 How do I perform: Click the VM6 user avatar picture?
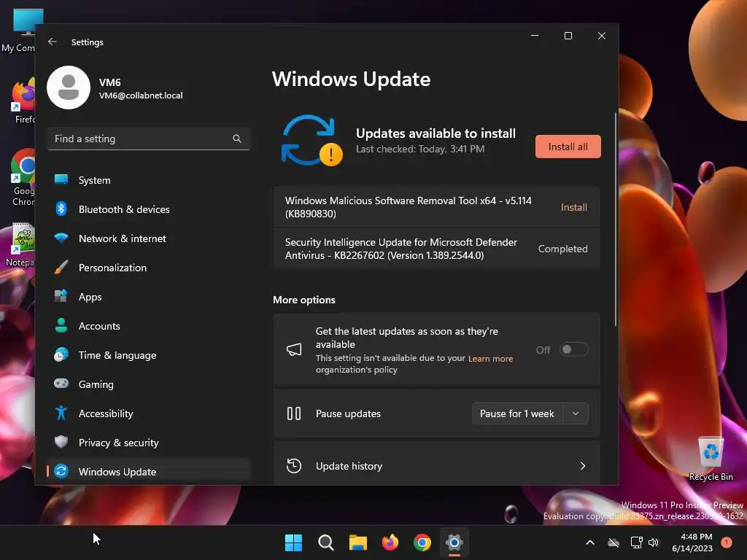tap(69, 87)
